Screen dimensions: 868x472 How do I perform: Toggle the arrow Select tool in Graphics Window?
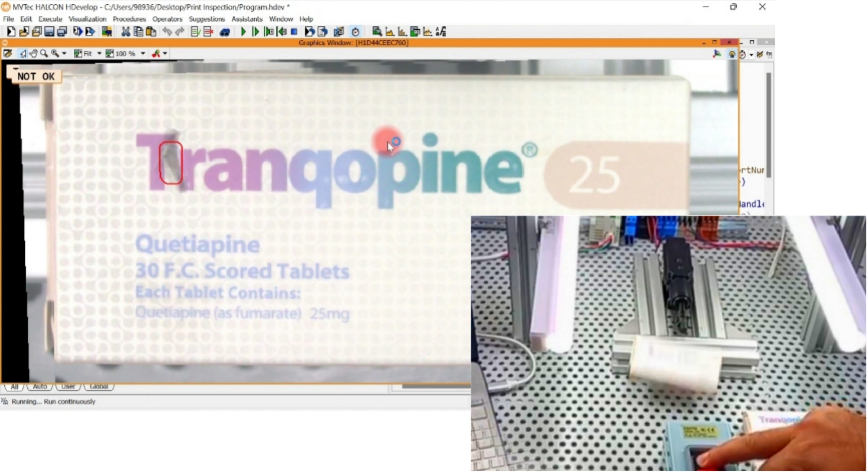pos(23,54)
